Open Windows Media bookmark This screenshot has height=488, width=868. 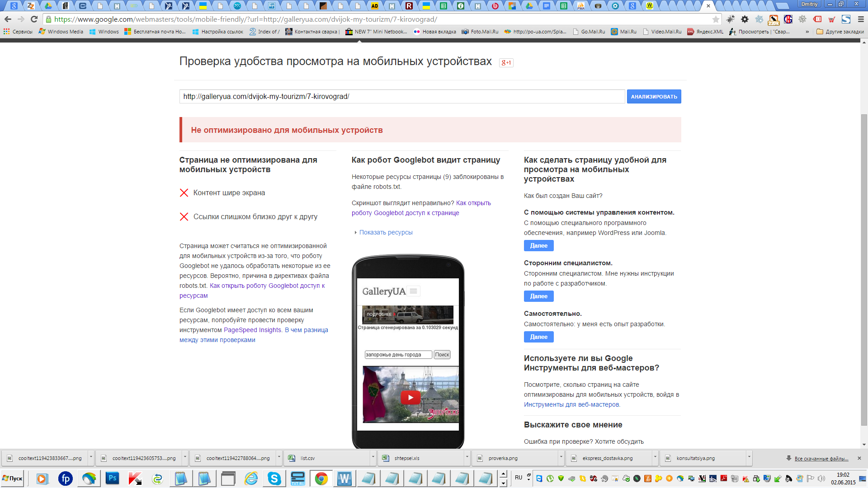point(61,32)
